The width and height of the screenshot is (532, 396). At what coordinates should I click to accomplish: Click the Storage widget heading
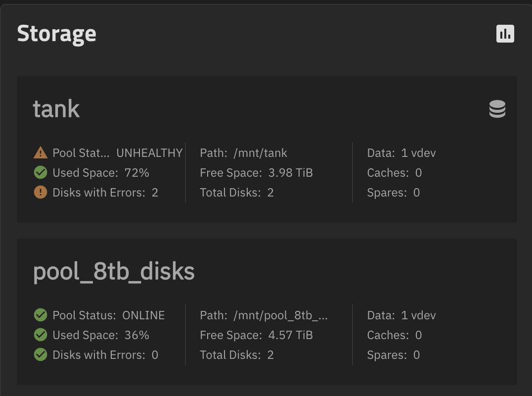[57, 34]
